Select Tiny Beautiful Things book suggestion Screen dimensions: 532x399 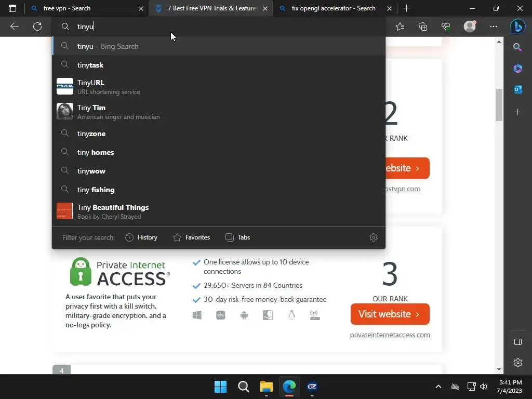[x=219, y=211]
